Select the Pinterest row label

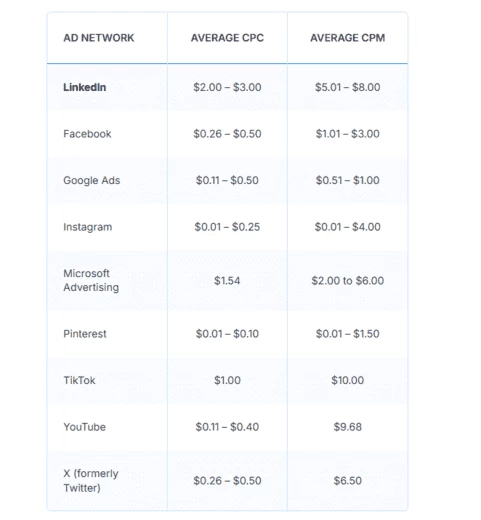[85, 334]
